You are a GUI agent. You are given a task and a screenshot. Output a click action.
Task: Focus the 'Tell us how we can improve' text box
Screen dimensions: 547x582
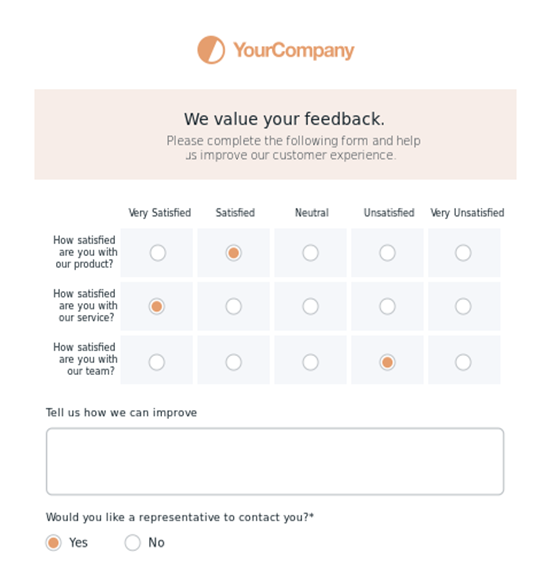tap(275, 461)
